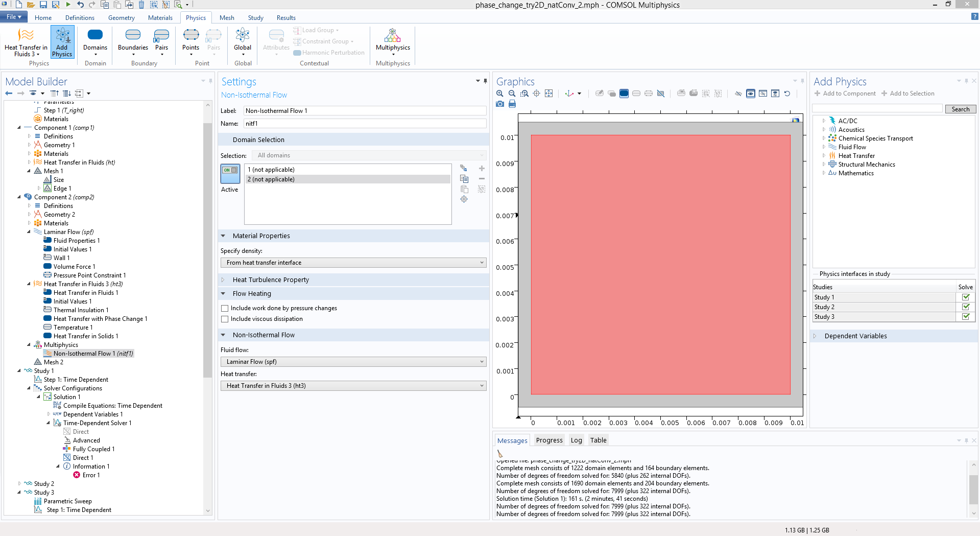Toggle the Active selection switch

pyautogui.click(x=230, y=174)
